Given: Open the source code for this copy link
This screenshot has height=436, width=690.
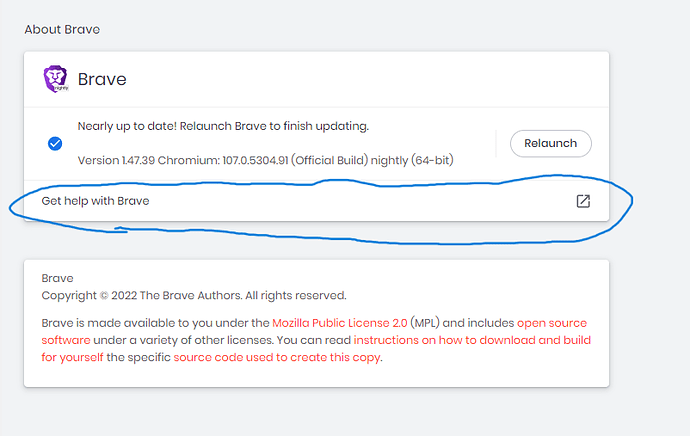Looking at the screenshot, I should coord(277,357).
